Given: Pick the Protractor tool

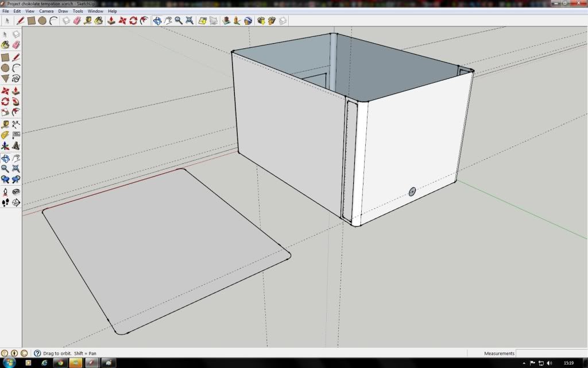Looking at the screenshot, I should [5, 135].
